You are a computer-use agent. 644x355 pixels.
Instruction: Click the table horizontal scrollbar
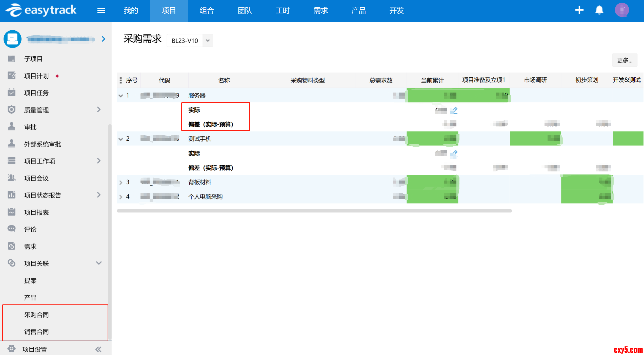pos(314,211)
